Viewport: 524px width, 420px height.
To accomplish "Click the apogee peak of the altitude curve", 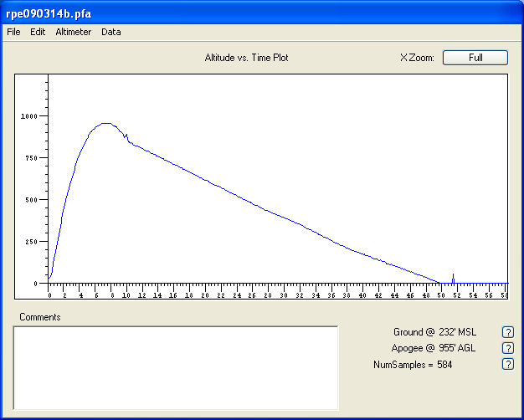I will (105, 123).
